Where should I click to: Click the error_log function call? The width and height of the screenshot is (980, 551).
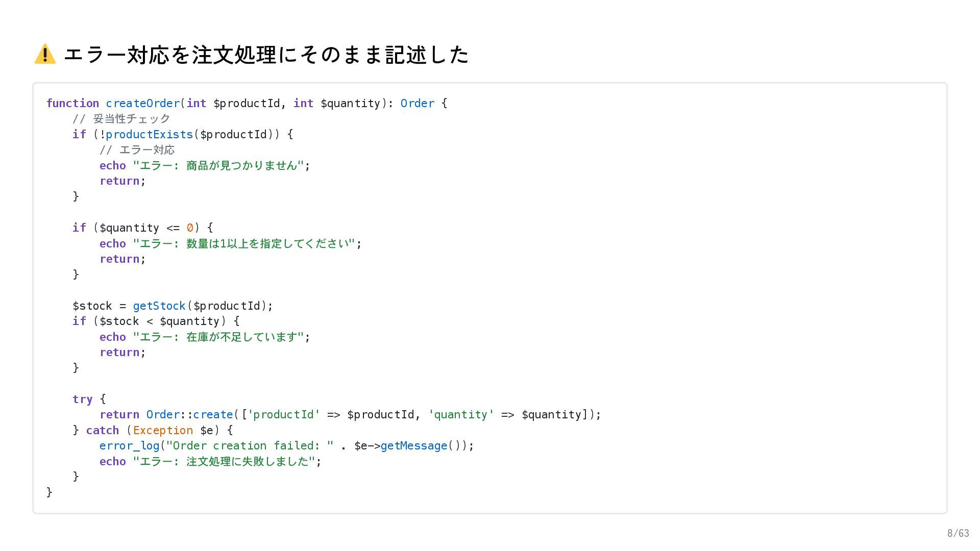point(129,445)
